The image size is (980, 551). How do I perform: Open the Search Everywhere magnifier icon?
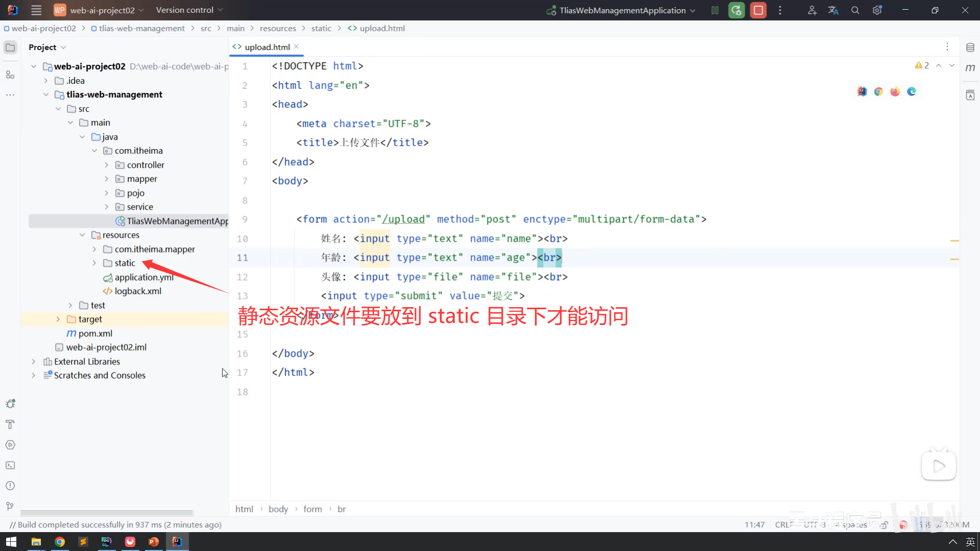pos(855,10)
